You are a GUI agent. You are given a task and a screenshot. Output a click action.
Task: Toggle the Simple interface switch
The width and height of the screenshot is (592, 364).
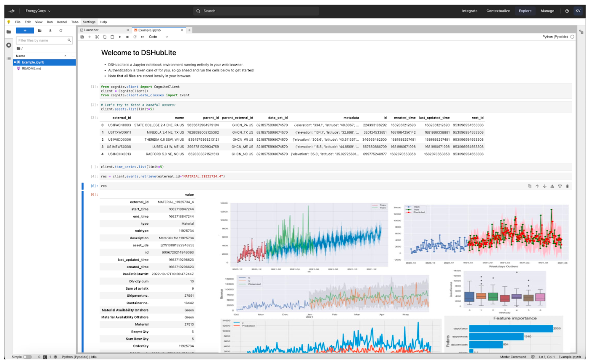(27, 357)
